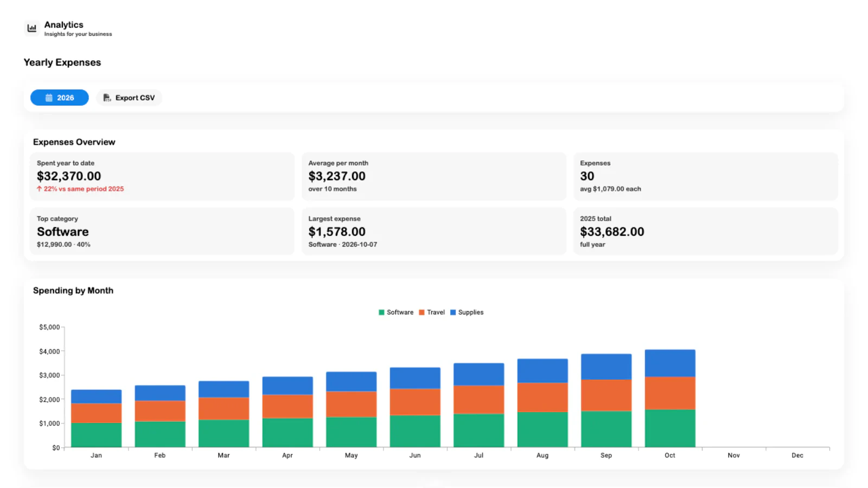Viewport: 868px width, 488px height.
Task: Click Jul's blue Supplies bar segment
Action: tap(478, 374)
